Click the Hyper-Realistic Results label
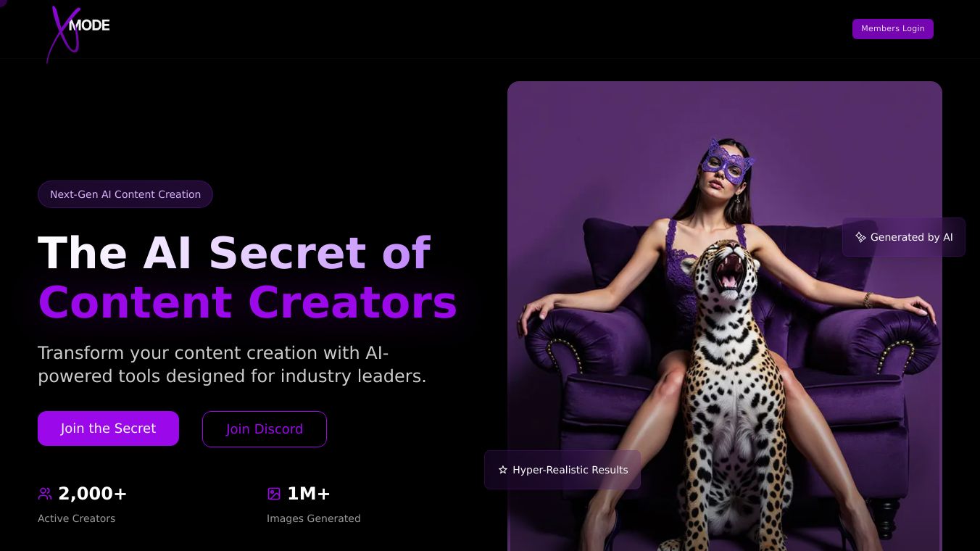The width and height of the screenshot is (980, 551). click(570, 470)
